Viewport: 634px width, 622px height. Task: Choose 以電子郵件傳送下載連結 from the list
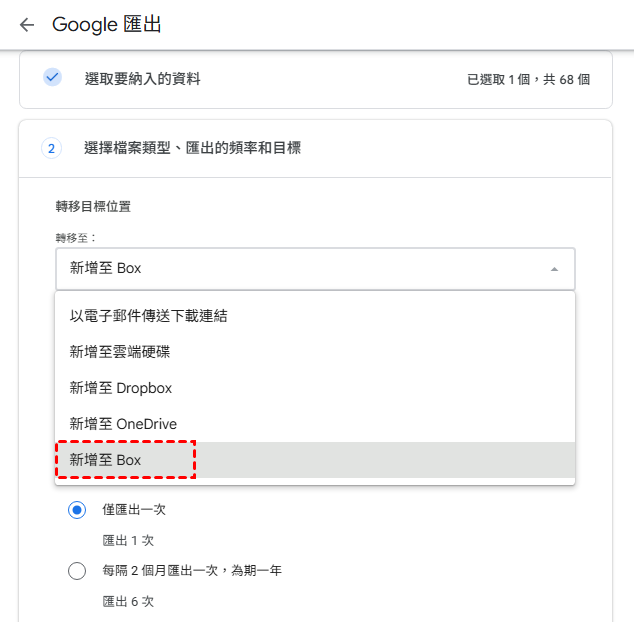[148, 316]
